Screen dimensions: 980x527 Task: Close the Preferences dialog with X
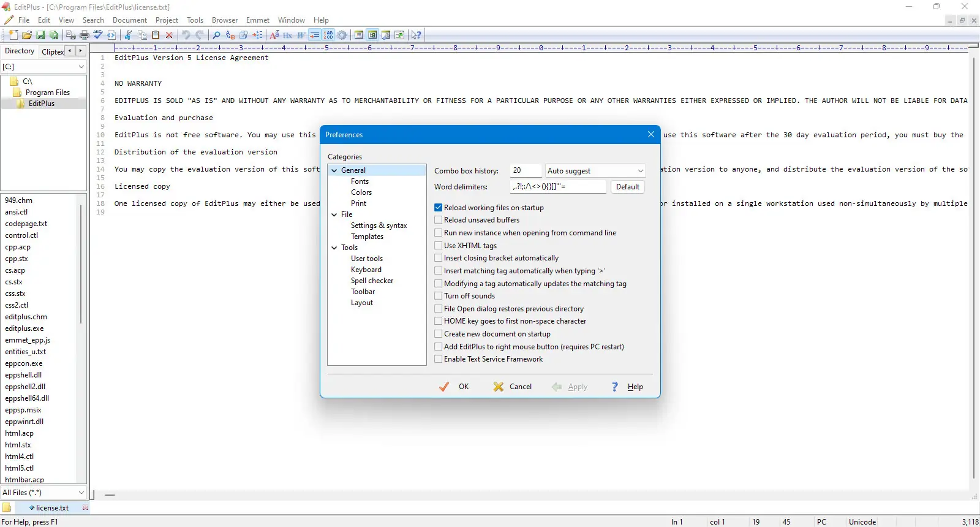[x=651, y=134]
